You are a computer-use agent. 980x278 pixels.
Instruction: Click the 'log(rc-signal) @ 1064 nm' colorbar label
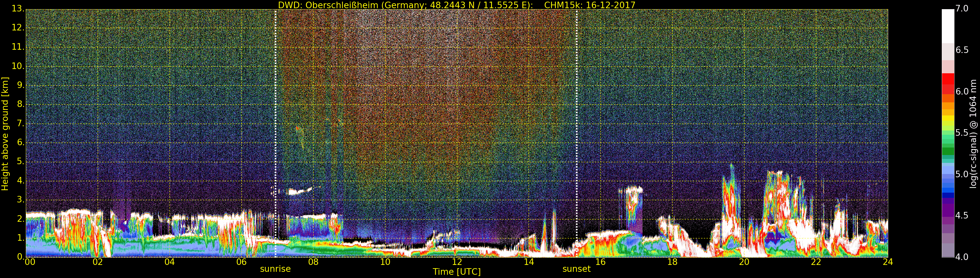point(973,133)
